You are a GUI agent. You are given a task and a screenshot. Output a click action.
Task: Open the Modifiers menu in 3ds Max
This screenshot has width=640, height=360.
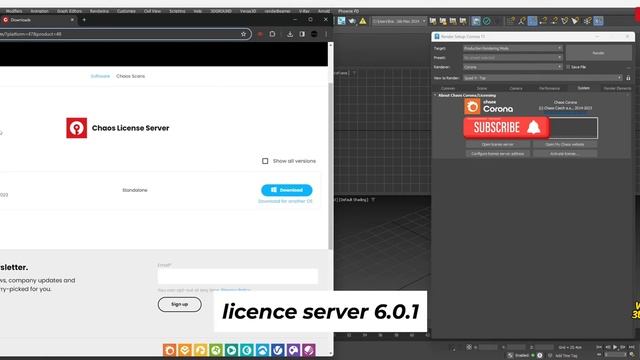[14, 11]
